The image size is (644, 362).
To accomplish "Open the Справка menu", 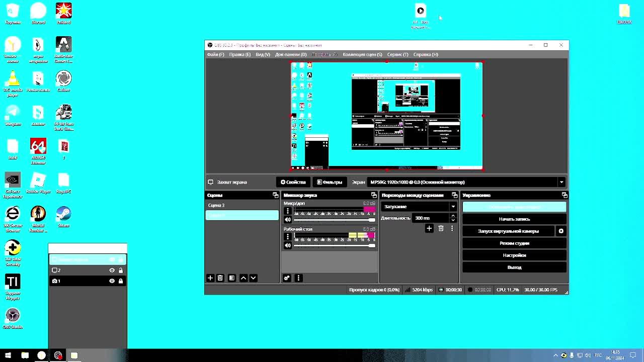I will (426, 54).
